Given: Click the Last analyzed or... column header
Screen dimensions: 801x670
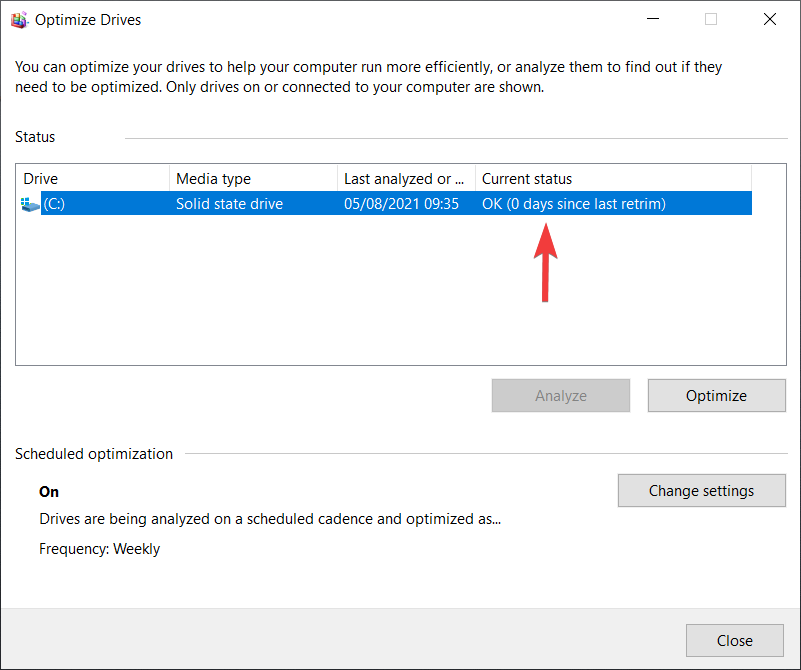Looking at the screenshot, I should 407,179.
